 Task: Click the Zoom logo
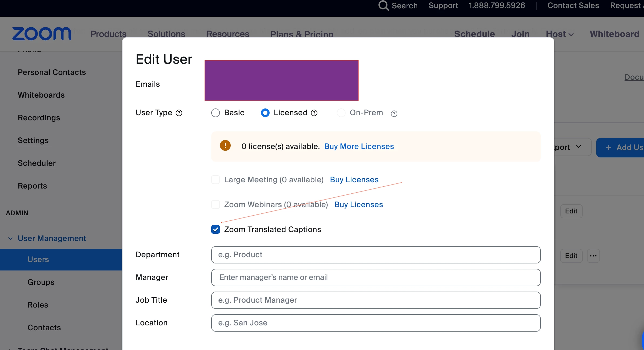point(42,34)
